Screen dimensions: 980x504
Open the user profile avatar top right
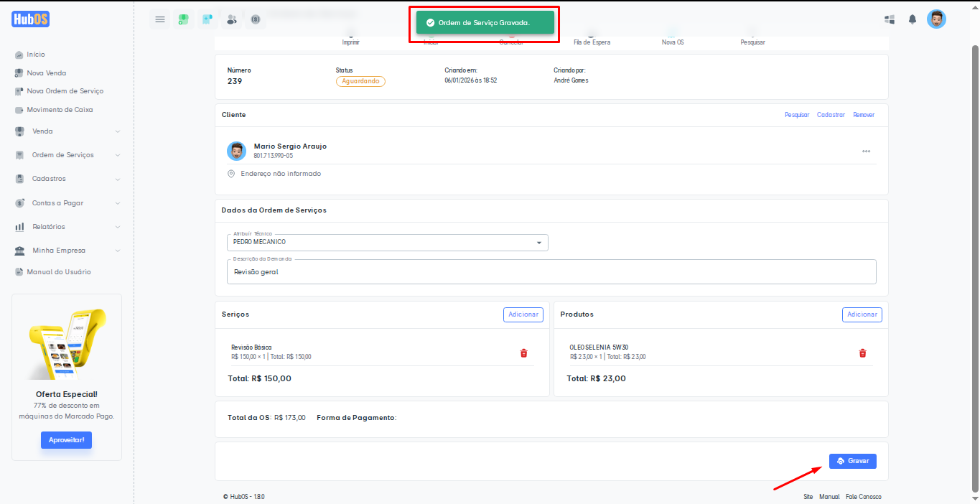[936, 19]
